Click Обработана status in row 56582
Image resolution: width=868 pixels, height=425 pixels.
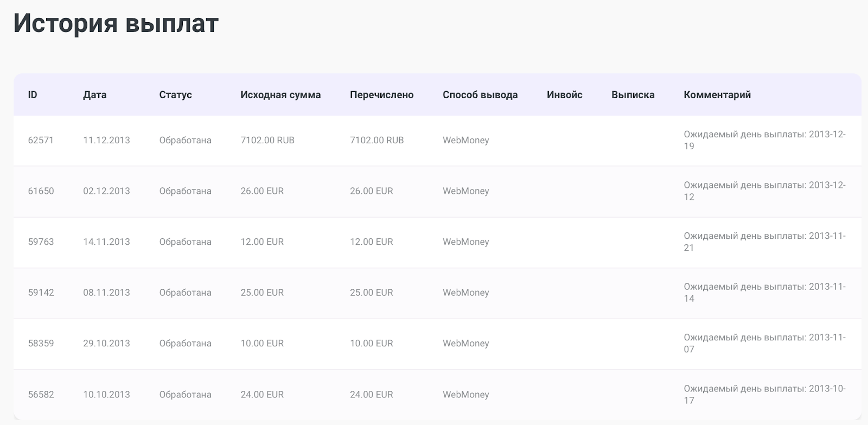(x=185, y=395)
